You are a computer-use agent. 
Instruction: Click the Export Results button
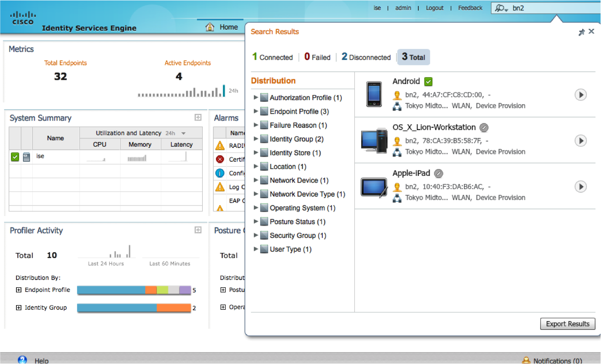pyautogui.click(x=568, y=324)
